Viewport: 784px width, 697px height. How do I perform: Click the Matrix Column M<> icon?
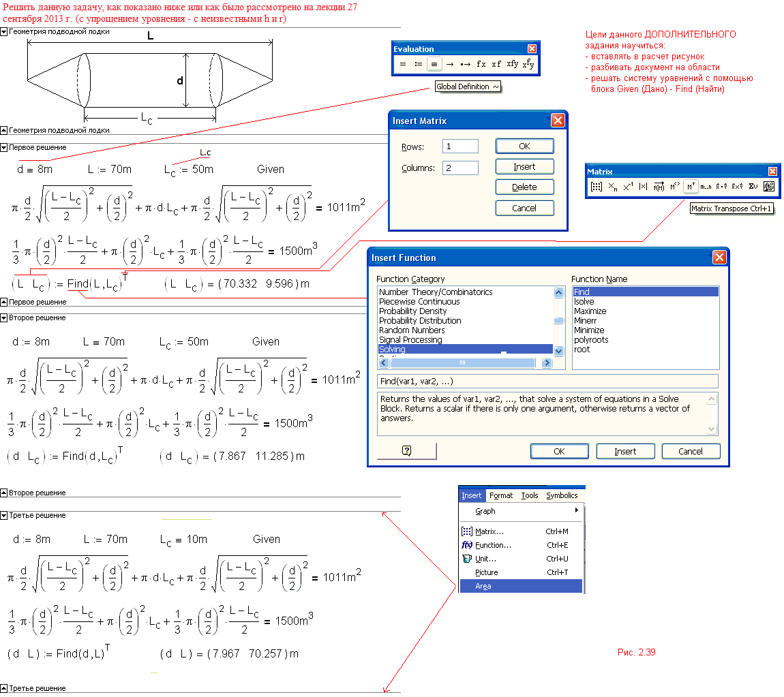674,187
